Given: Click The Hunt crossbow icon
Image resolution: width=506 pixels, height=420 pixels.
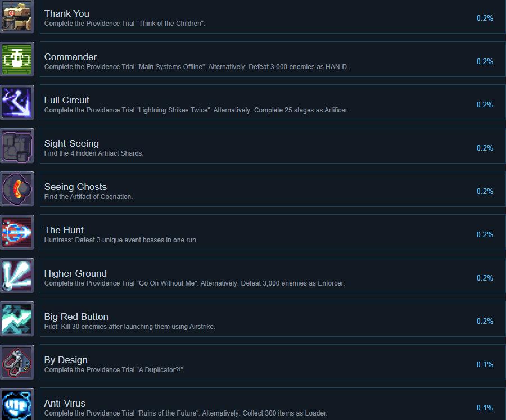Looking at the screenshot, I should click(x=17, y=232).
